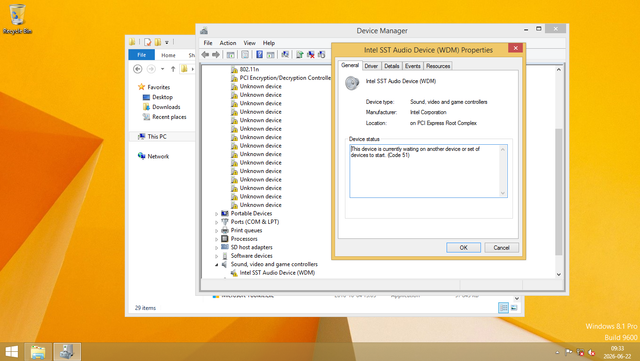Click Explorer's Up one level arrow
640x361 pixels.
[x=173, y=69]
